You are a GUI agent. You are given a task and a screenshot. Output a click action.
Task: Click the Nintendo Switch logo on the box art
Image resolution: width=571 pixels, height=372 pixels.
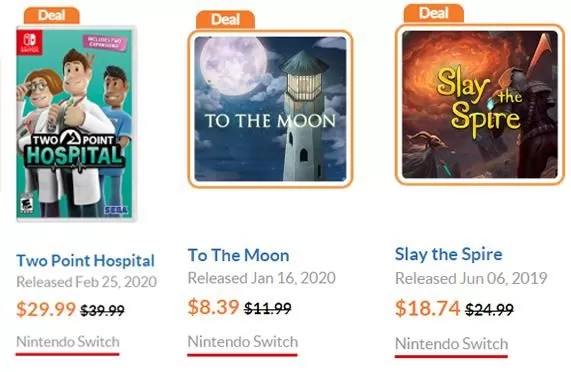pyautogui.click(x=29, y=42)
